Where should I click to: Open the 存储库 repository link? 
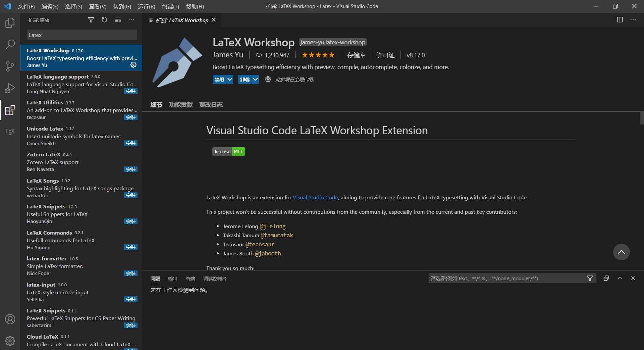tap(356, 55)
